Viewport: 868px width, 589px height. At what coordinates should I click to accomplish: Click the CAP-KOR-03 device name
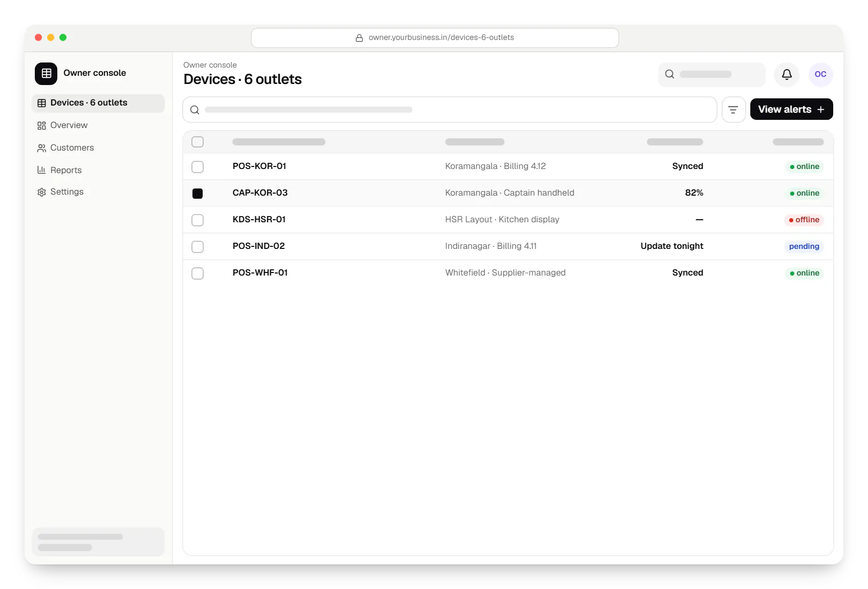pyautogui.click(x=260, y=193)
